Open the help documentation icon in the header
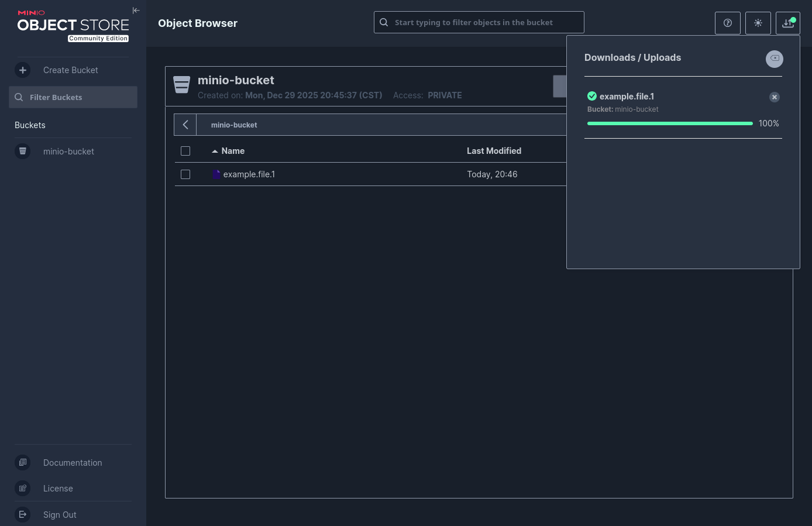The width and height of the screenshot is (812, 526). [727, 23]
